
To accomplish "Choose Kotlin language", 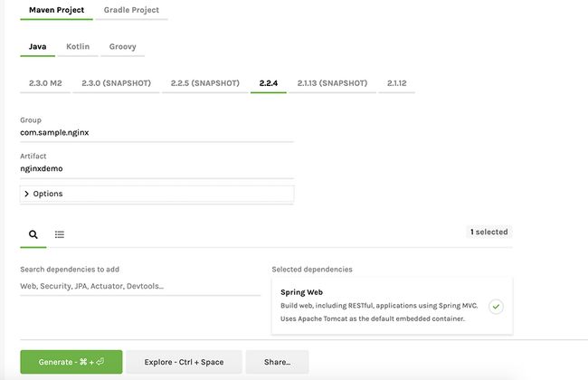I will pyautogui.click(x=78, y=47).
